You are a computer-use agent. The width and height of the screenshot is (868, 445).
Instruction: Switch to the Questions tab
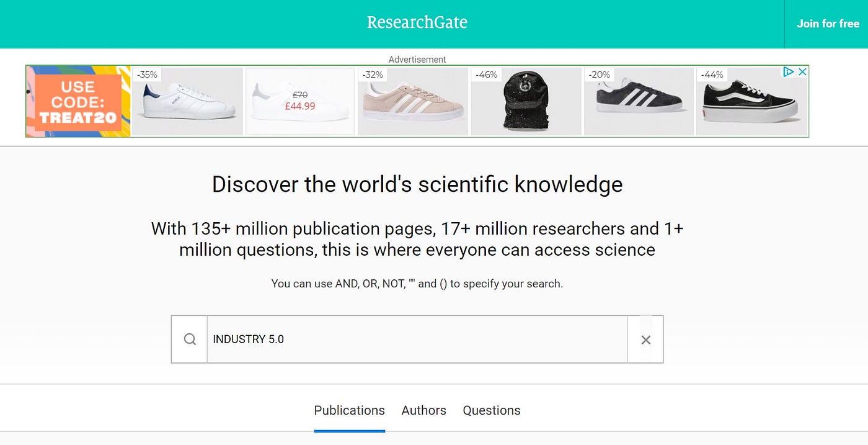coord(492,410)
